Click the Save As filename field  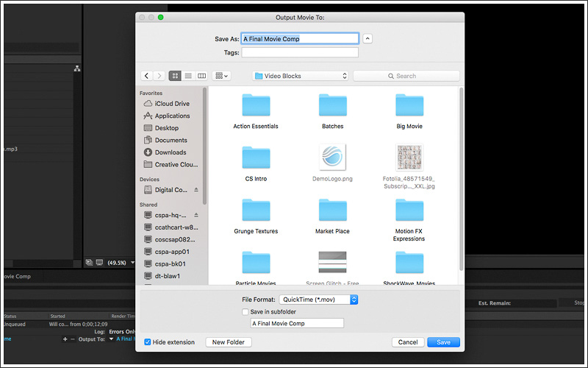point(300,39)
